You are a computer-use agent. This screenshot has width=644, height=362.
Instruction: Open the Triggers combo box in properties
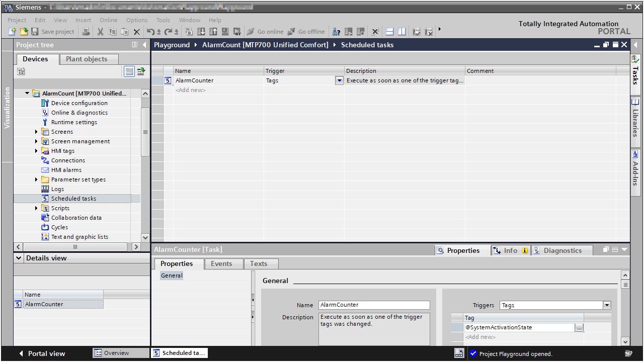pos(607,305)
